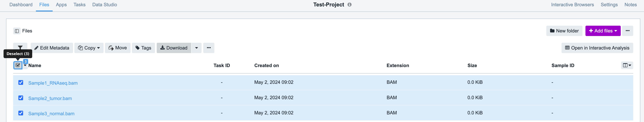
Task: Deselect all files with header checkbox
Action: 18,65
